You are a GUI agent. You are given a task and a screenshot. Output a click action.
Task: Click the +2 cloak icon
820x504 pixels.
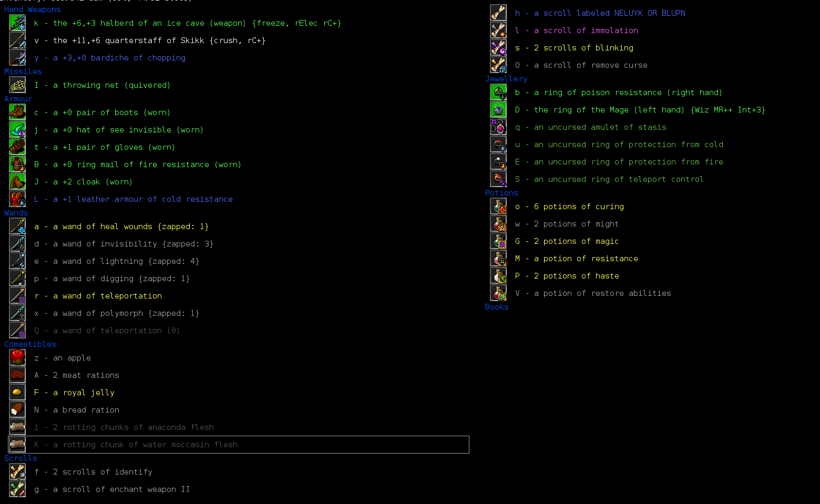[x=17, y=182]
